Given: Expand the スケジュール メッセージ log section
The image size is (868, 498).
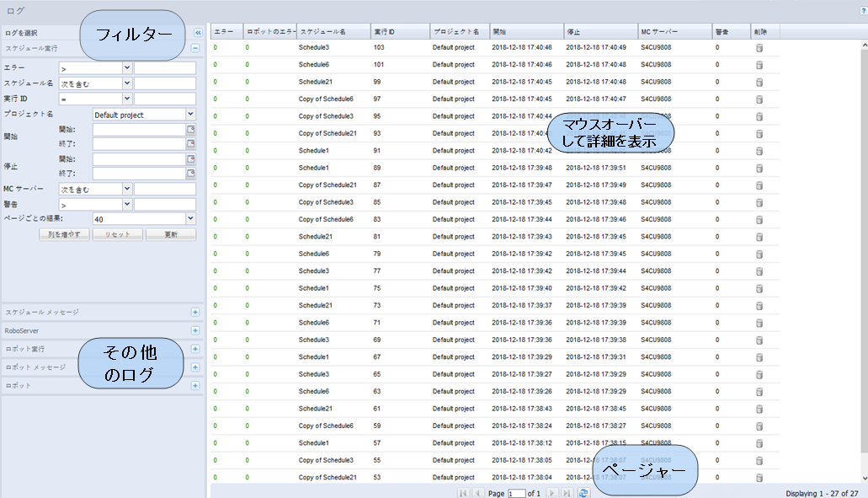Looking at the screenshot, I should (x=195, y=312).
